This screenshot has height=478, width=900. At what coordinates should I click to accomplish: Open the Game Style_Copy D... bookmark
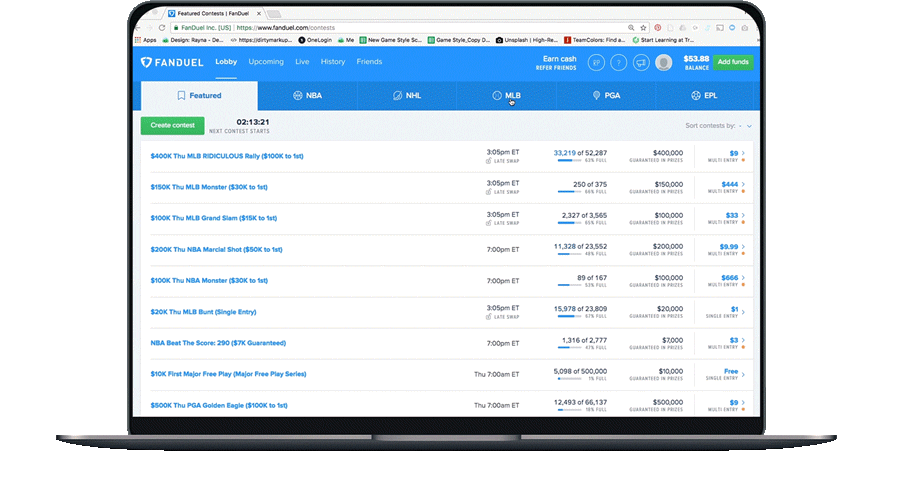coord(459,40)
